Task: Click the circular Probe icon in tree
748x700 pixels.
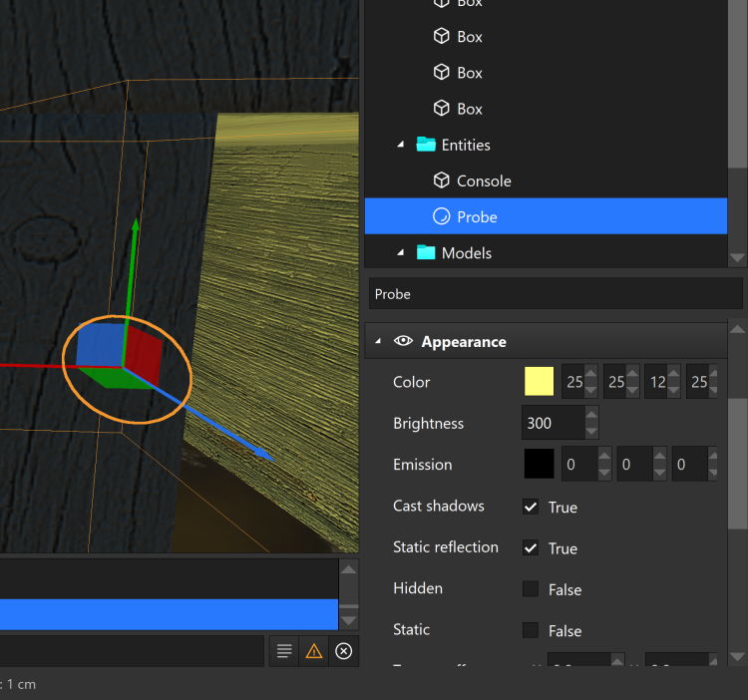Action: point(442,216)
